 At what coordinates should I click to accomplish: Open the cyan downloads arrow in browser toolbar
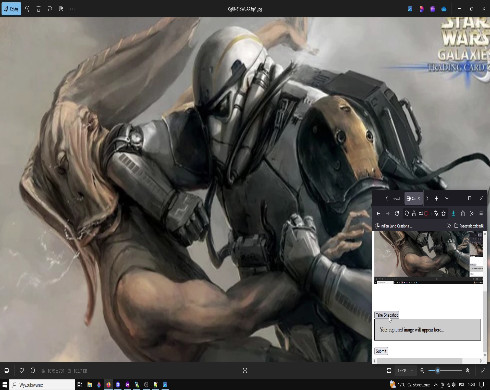click(453, 213)
